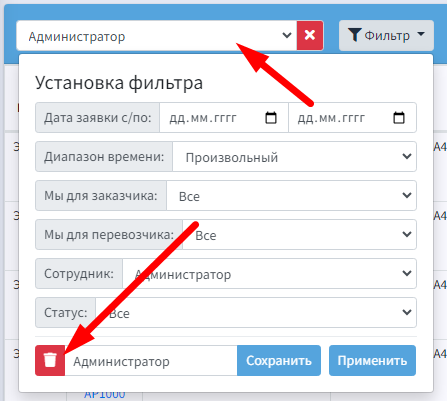Click the end date дд.мм.гггг field

[352, 118]
